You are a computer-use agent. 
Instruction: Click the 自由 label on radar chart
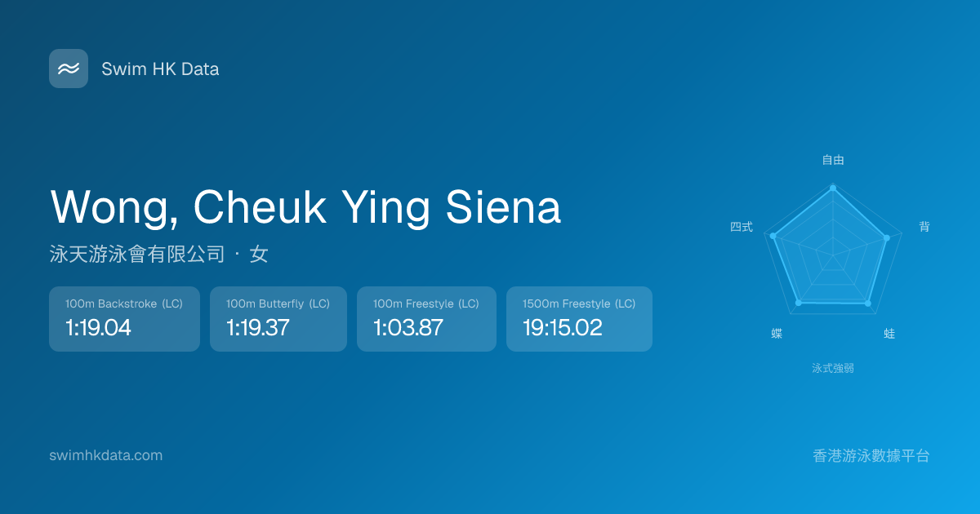(x=833, y=160)
